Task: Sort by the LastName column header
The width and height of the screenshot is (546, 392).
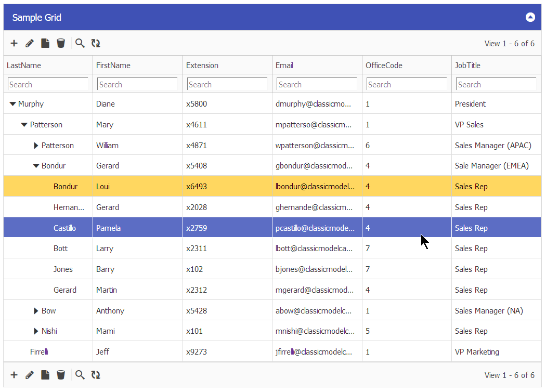Action: pyautogui.click(x=24, y=66)
